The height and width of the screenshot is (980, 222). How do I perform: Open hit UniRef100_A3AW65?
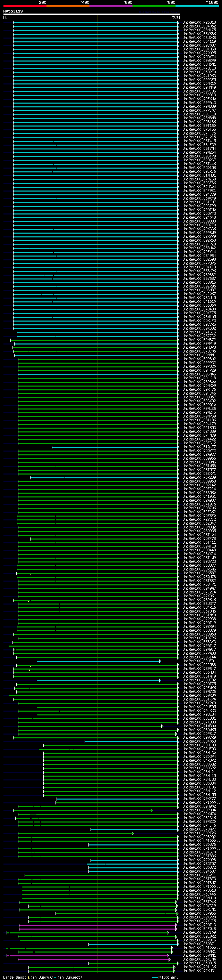pos(199,730)
